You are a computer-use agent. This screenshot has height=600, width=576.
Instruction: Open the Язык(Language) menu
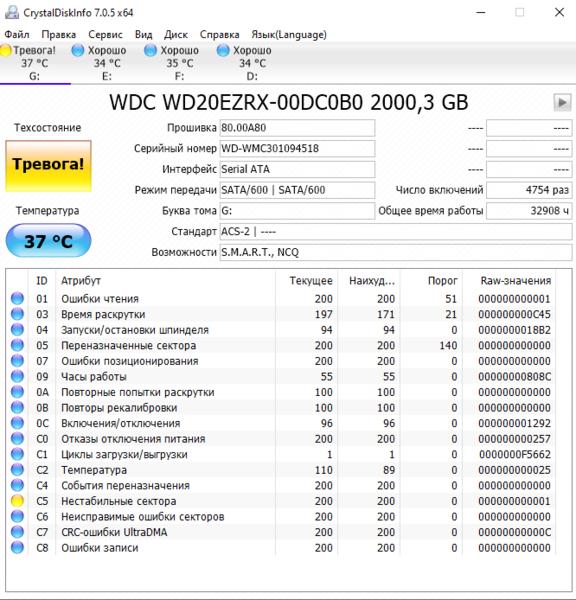289,35
